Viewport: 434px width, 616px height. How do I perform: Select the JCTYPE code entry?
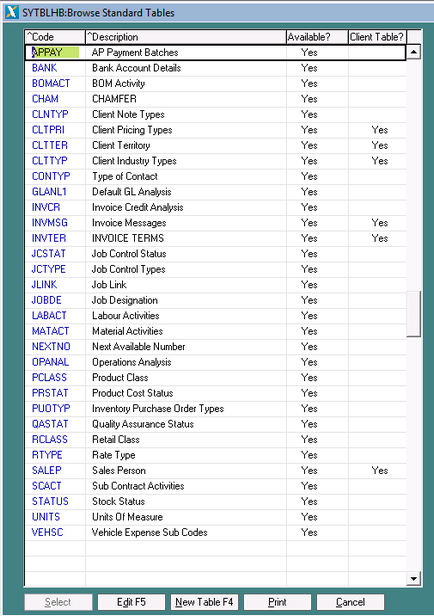click(x=48, y=269)
